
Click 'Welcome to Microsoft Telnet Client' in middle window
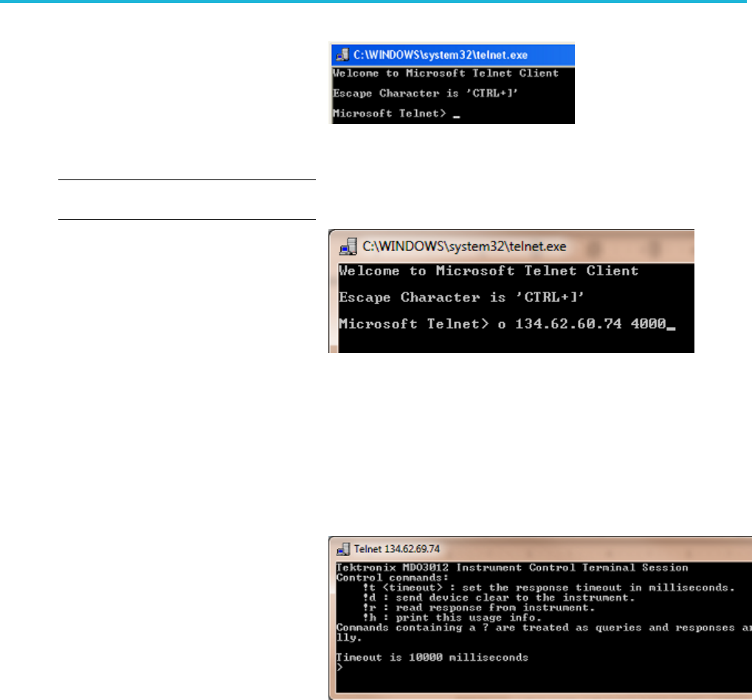coord(489,271)
